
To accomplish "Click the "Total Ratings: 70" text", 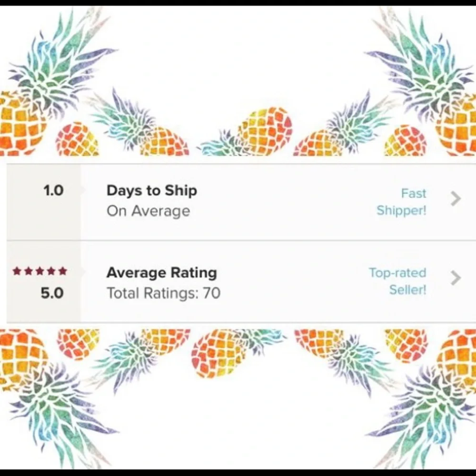I will [163, 293].
